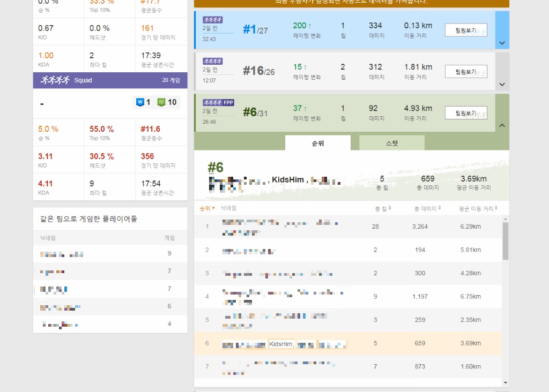The image size is (549, 392).
Task: Collapse the #6 FPP match details
Action: coord(502,125)
